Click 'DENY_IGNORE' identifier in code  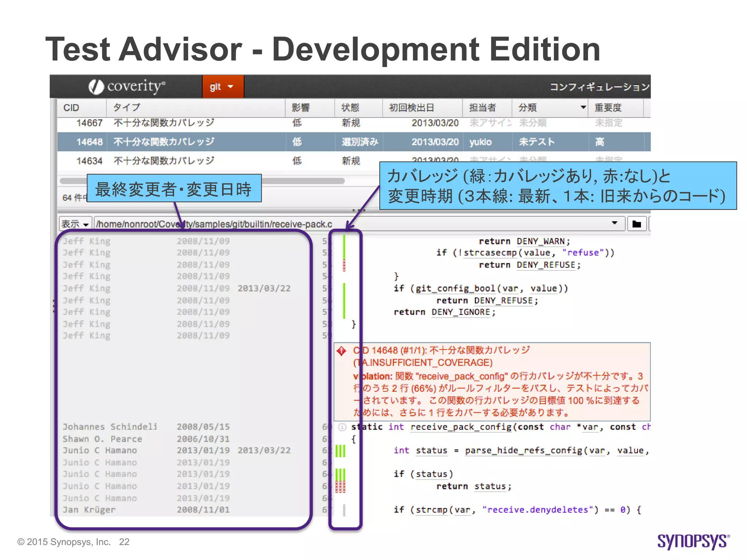461,312
